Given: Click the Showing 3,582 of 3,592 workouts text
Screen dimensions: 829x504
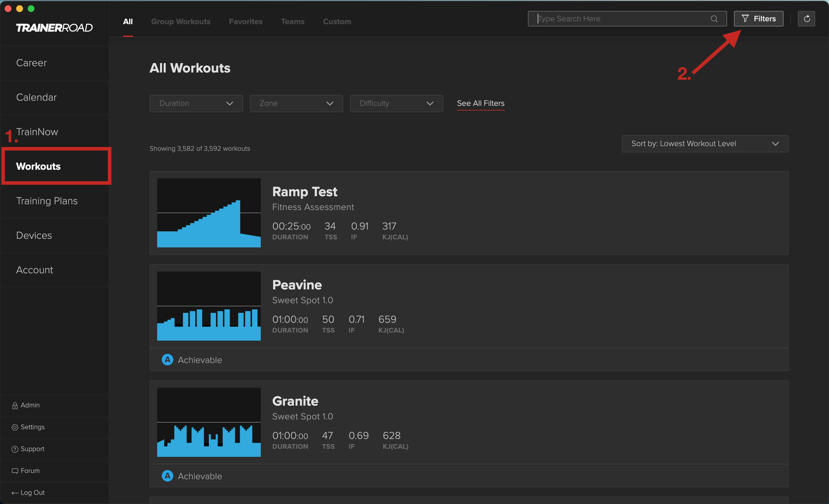Looking at the screenshot, I should (x=199, y=148).
